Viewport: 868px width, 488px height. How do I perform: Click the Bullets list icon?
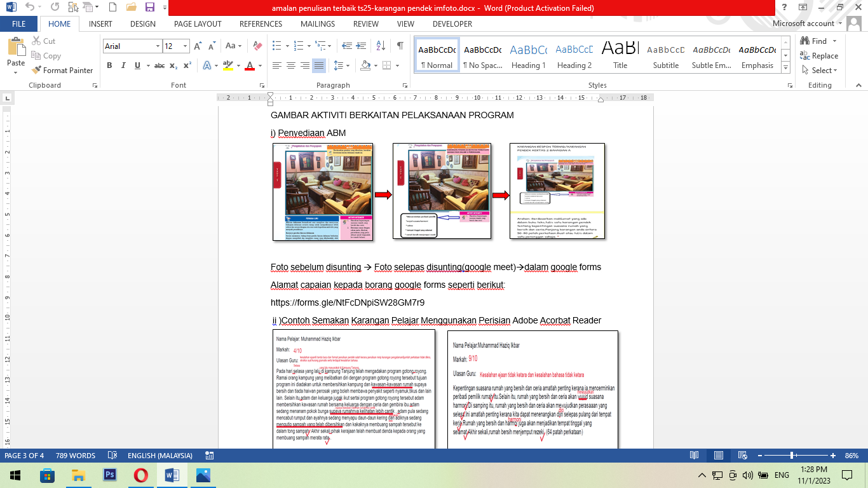coord(277,46)
